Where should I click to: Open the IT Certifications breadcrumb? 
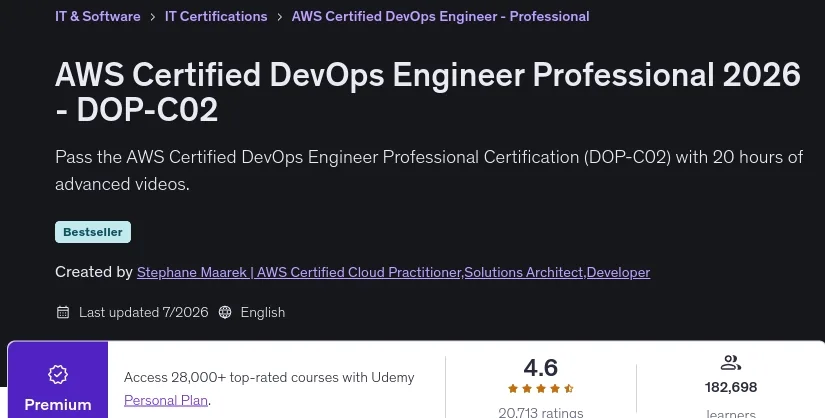(x=216, y=16)
